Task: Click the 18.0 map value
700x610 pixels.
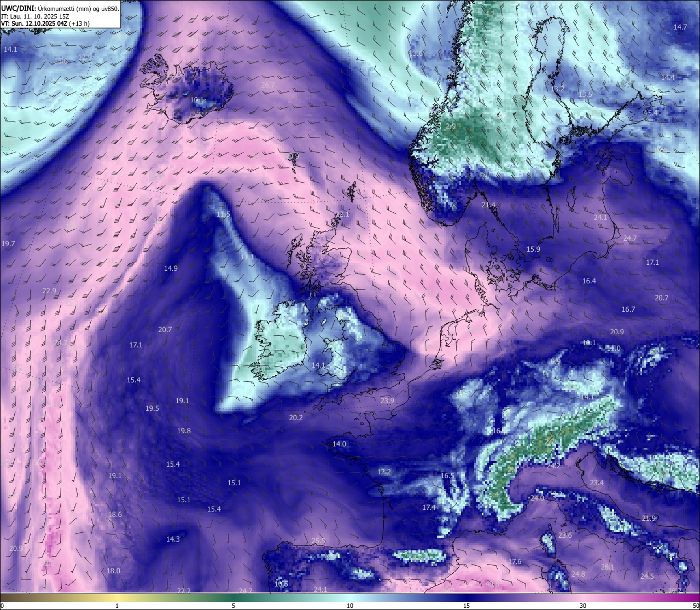Action: tap(113, 571)
